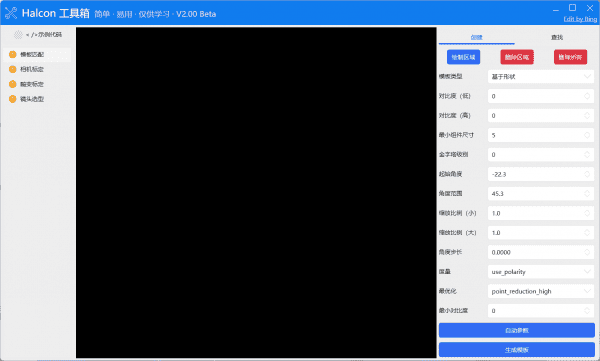Switch to the 创建 tab
This screenshot has width=600, height=361.
(x=476, y=38)
